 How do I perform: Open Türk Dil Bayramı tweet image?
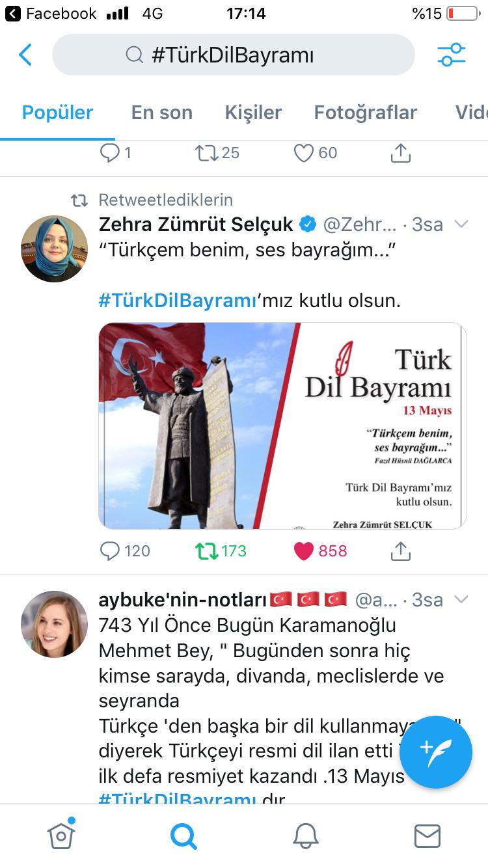click(282, 426)
